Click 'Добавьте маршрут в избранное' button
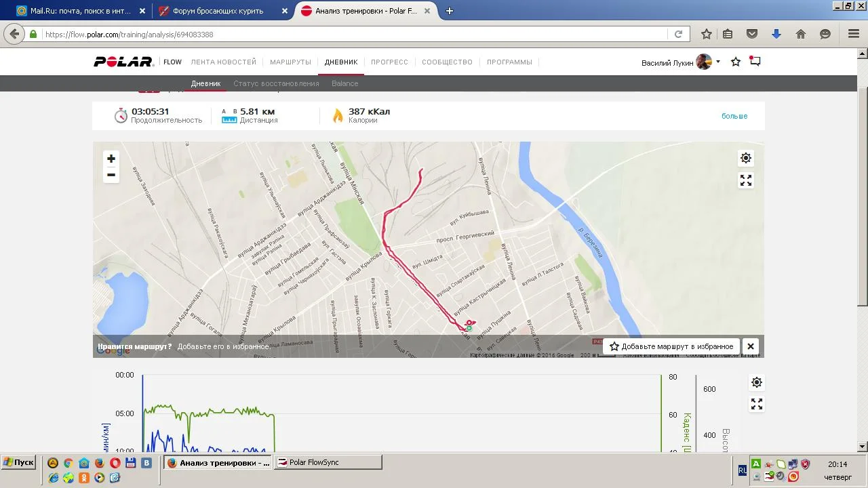This screenshot has width=868, height=488. [x=671, y=346]
